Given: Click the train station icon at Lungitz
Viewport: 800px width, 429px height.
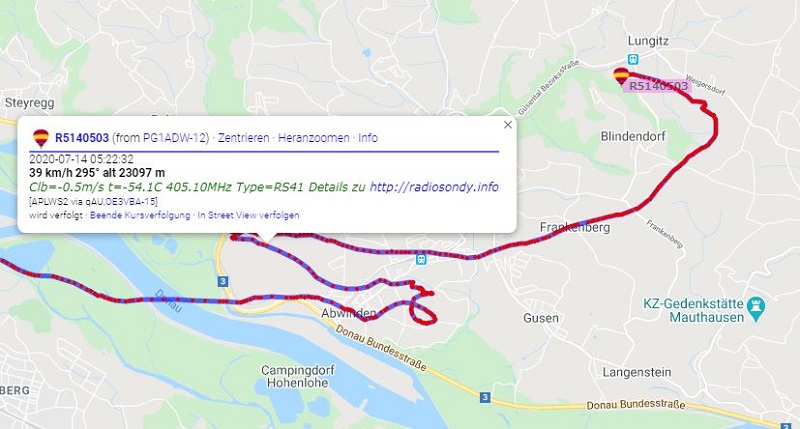Looking at the screenshot, I should pyautogui.click(x=633, y=59).
